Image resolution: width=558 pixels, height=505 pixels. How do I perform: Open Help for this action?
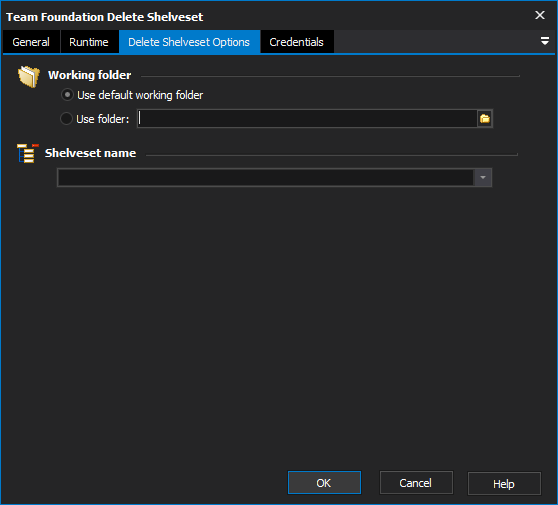(x=504, y=483)
